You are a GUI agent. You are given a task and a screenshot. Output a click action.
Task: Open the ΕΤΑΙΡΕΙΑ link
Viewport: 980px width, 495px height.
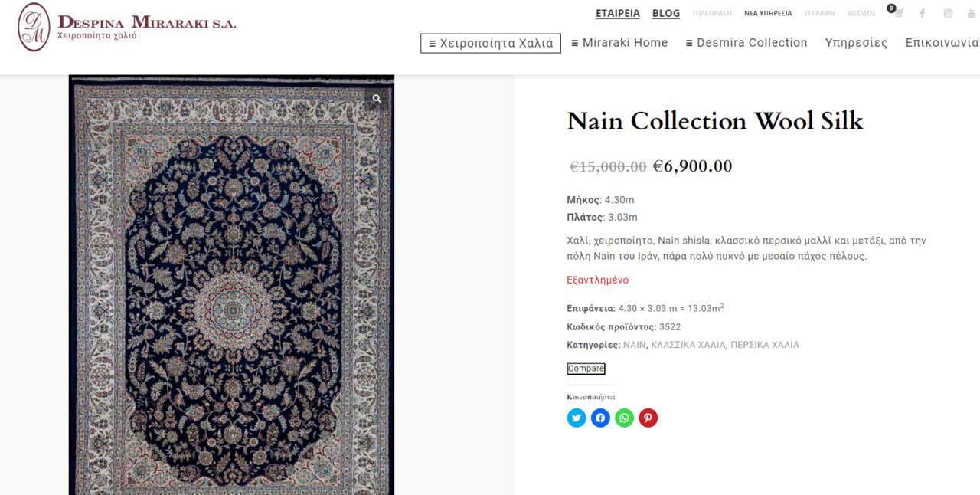point(618,13)
